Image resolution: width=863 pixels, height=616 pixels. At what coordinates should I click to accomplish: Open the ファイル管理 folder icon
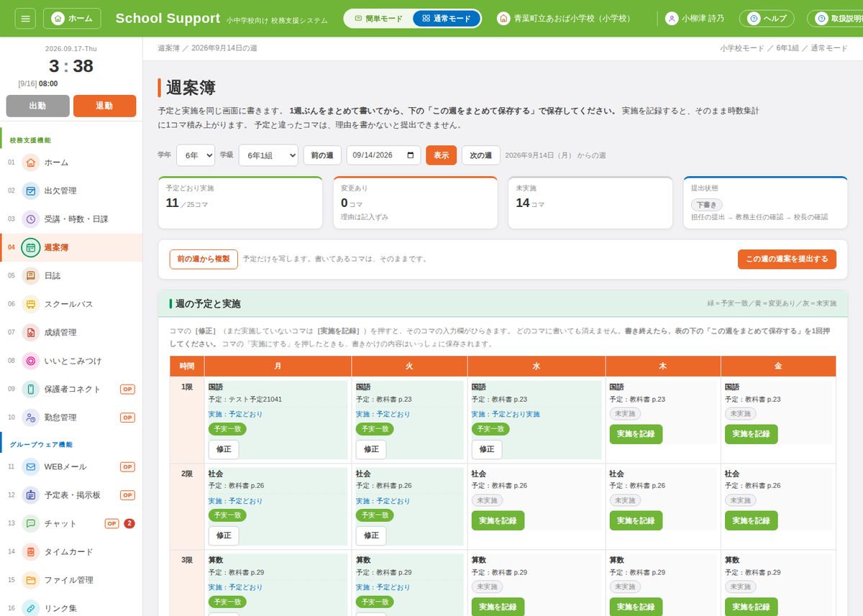[31, 580]
